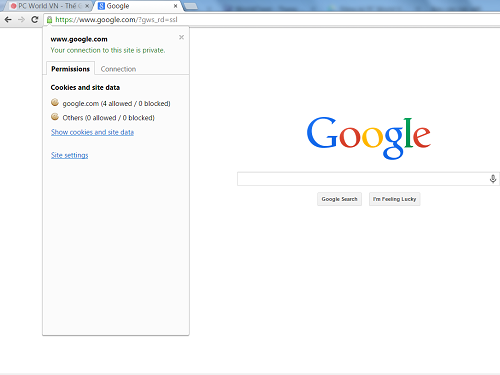Viewport: 500px width, 375px height.
Task: Click the google.com cookie icon
Action: tap(55, 102)
